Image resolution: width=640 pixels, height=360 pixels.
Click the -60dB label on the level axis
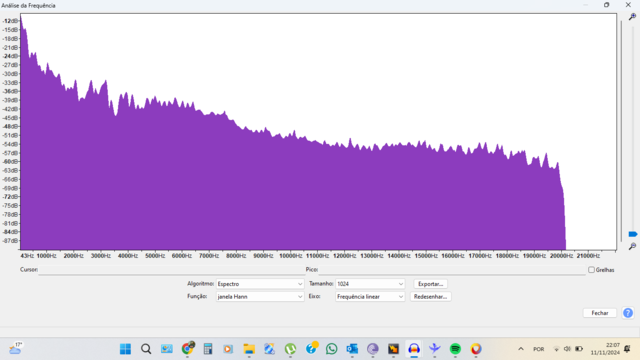[x=11, y=162]
